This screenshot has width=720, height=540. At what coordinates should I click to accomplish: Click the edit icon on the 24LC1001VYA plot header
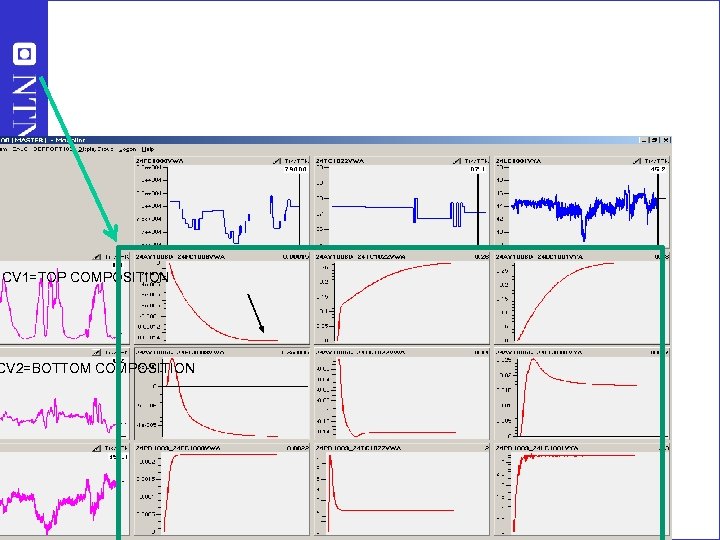coord(636,161)
